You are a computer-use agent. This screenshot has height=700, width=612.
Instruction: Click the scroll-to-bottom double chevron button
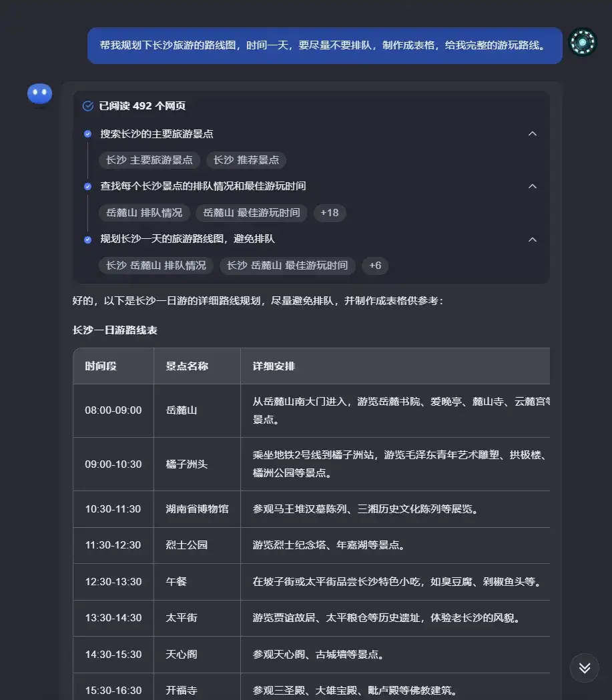tap(585, 668)
